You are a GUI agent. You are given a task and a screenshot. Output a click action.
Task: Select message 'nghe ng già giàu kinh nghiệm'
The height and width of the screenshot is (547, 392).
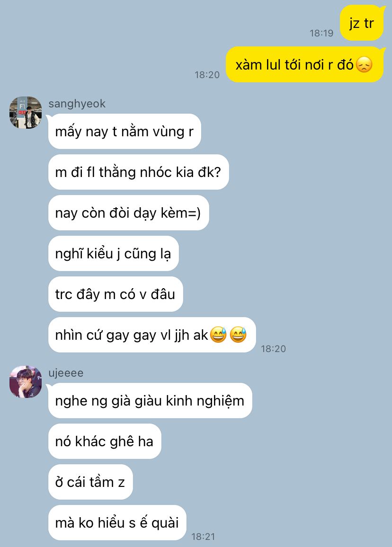(x=150, y=400)
